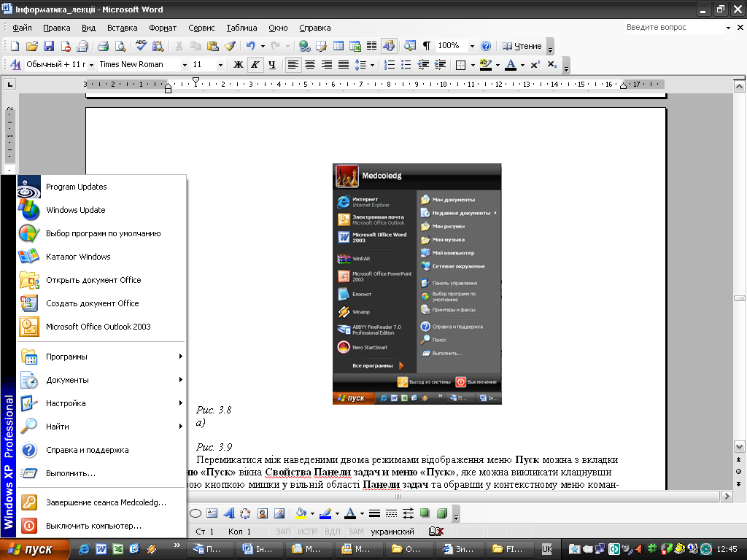Apply superscript formatting
Viewport: 747px width, 560px height.
(x=535, y=65)
